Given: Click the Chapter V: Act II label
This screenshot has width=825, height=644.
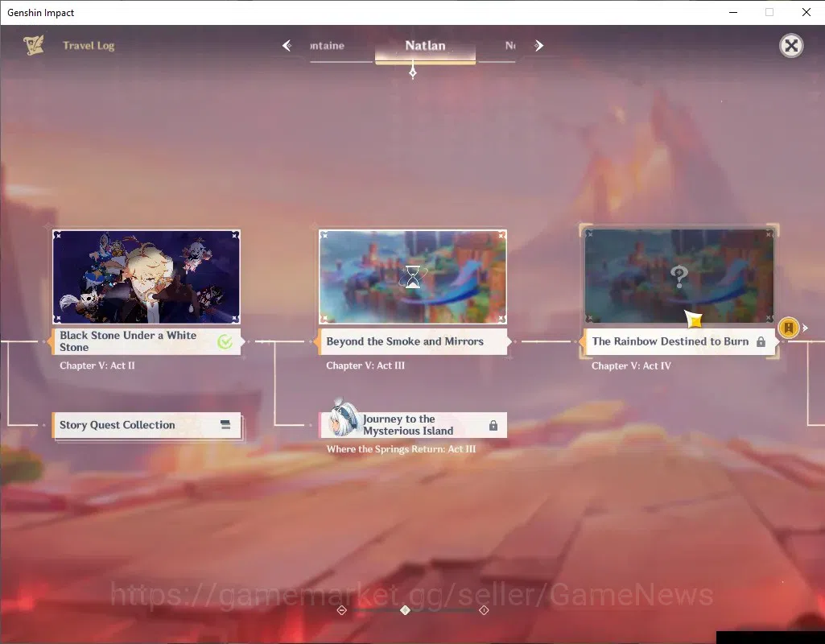Looking at the screenshot, I should pos(97,365).
